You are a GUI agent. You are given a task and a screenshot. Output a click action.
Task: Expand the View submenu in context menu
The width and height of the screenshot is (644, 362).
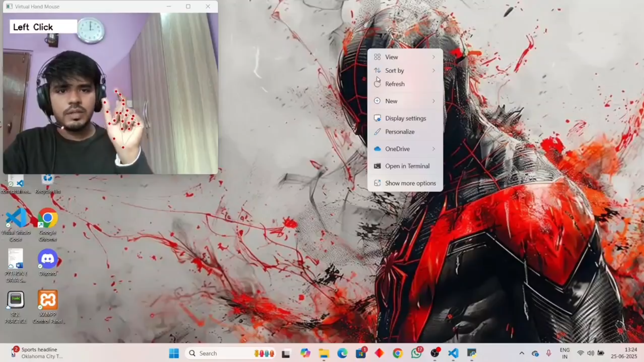point(405,57)
